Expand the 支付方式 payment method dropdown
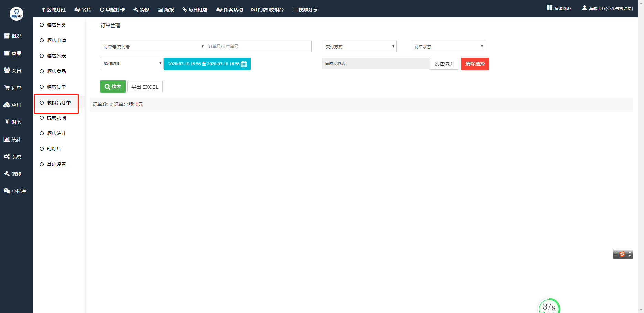Viewport: 644px width, 313px height. [x=359, y=46]
